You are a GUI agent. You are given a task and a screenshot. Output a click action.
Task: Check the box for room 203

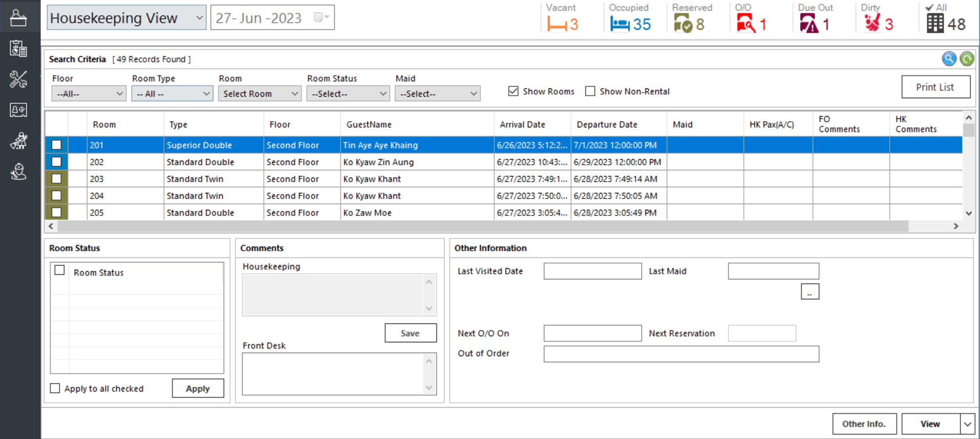click(56, 179)
